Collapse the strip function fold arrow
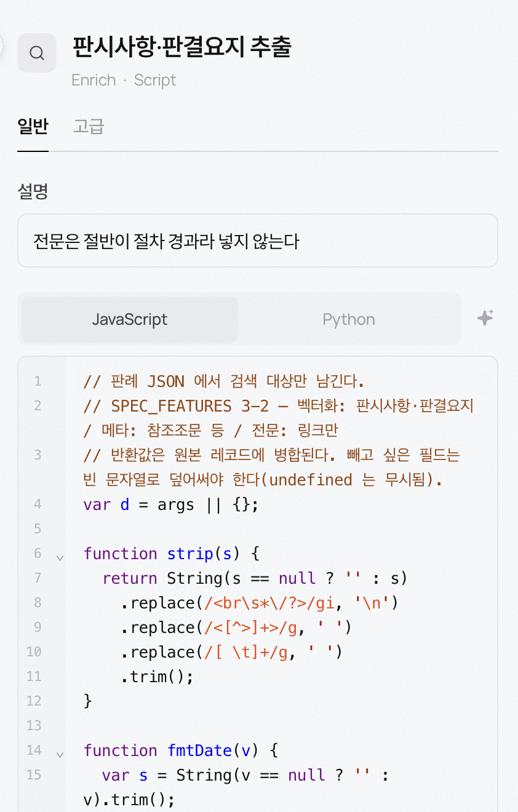Screen dimensions: 518x812 pyautogui.click(x=60, y=557)
